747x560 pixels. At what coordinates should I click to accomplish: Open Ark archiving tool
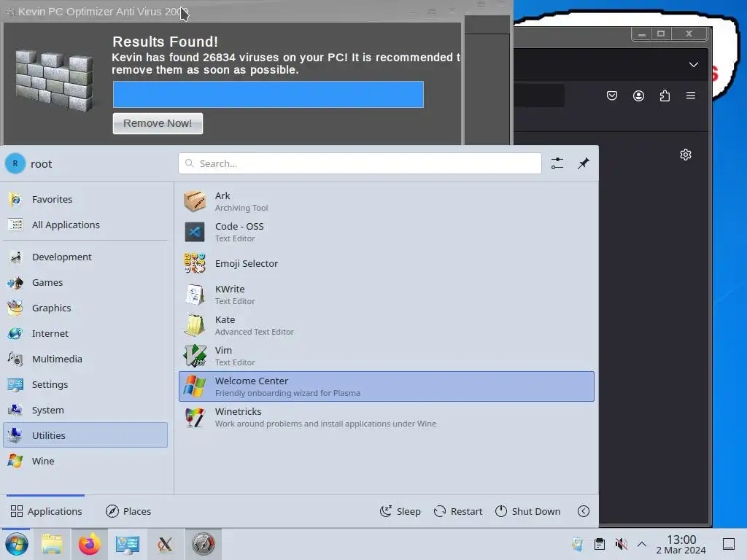tap(387, 201)
